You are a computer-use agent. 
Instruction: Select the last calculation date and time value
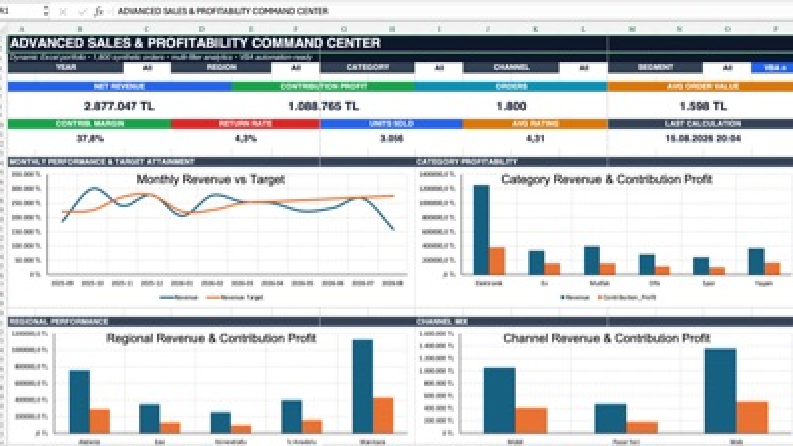pos(702,138)
